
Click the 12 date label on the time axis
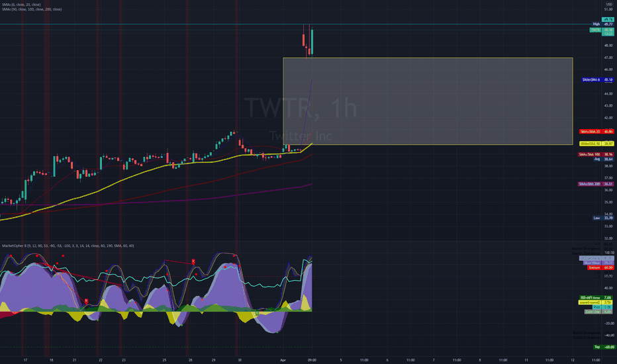tap(573, 359)
